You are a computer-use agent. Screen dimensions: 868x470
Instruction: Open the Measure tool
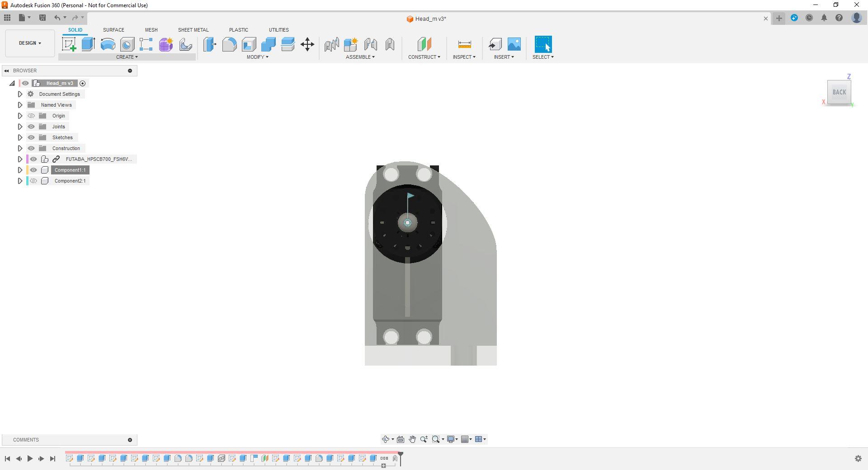click(464, 44)
